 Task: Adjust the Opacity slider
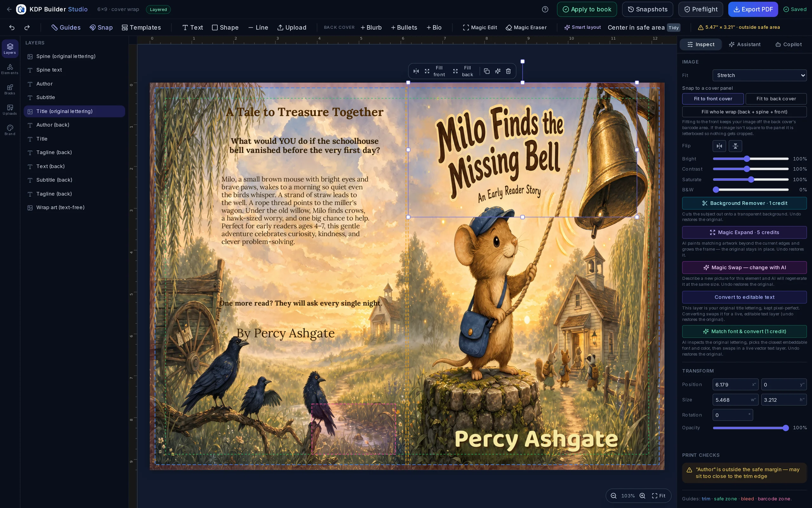pyautogui.click(x=750, y=428)
